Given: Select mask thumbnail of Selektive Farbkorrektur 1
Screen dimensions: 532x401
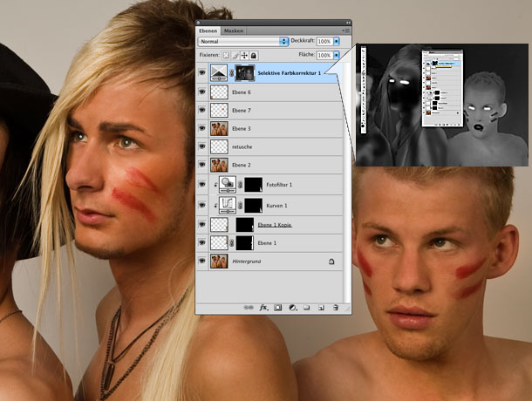Looking at the screenshot, I should [244, 73].
